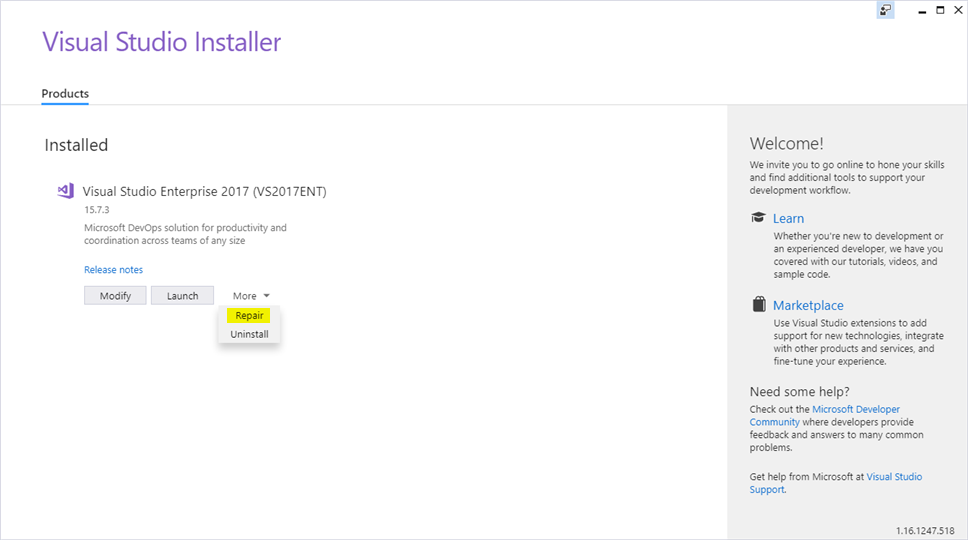The image size is (968, 540).
Task: Open Microsoft Developer Community link
Action: pyautogui.click(x=825, y=415)
